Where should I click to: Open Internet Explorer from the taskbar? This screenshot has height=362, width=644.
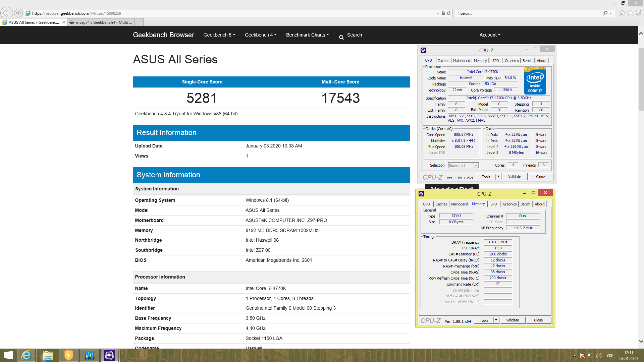[26, 355]
